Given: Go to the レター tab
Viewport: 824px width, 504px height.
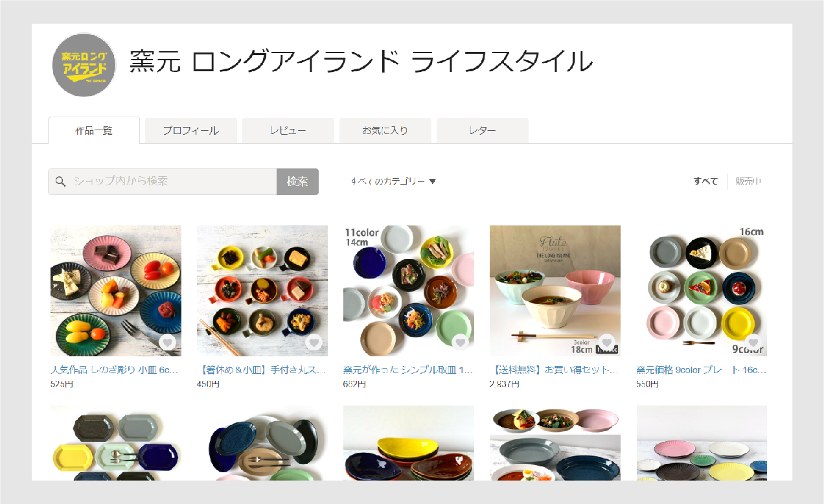Looking at the screenshot, I should pos(483,130).
